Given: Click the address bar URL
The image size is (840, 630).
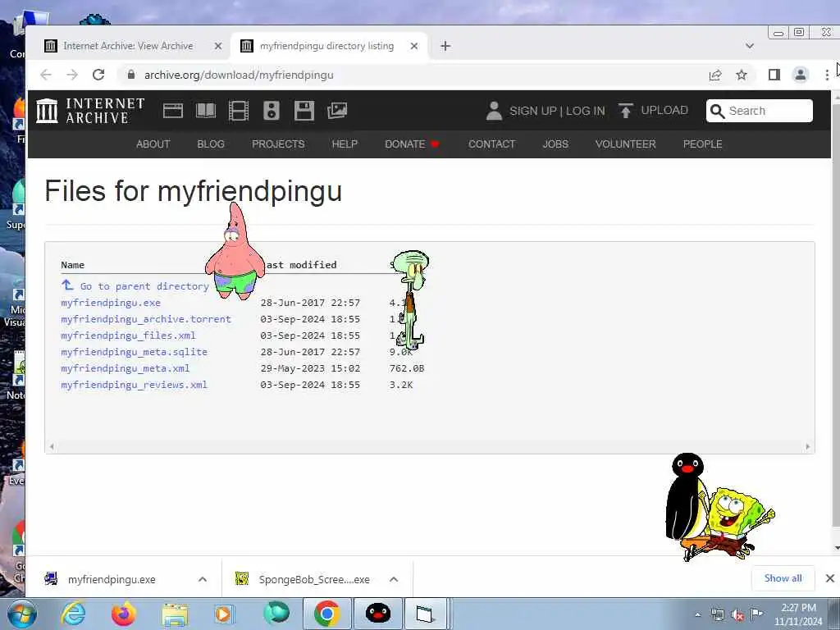Looking at the screenshot, I should 239,75.
